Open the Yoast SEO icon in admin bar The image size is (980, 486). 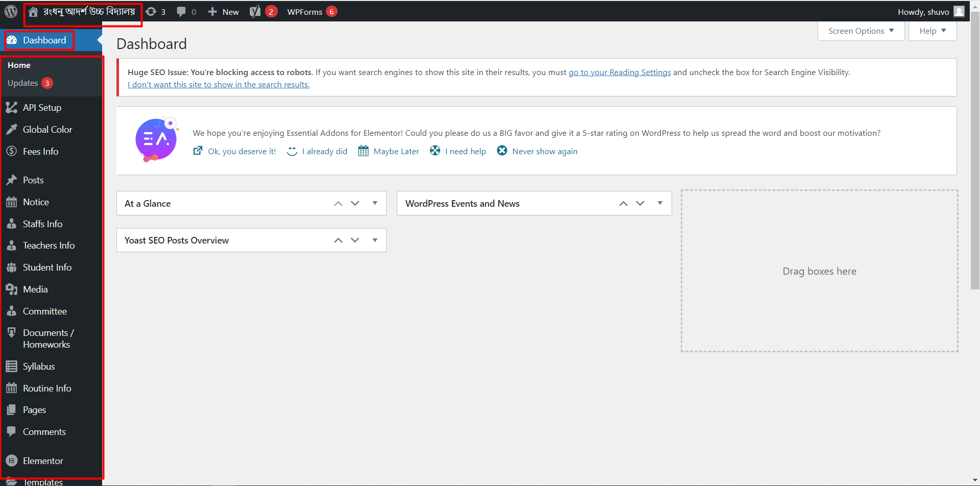click(x=255, y=11)
